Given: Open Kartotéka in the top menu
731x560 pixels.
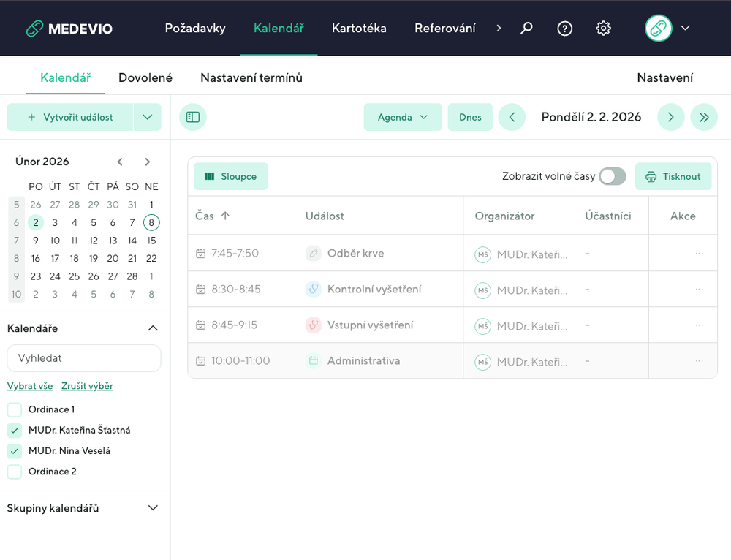Looking at the screenshot, I should (359, 29).
